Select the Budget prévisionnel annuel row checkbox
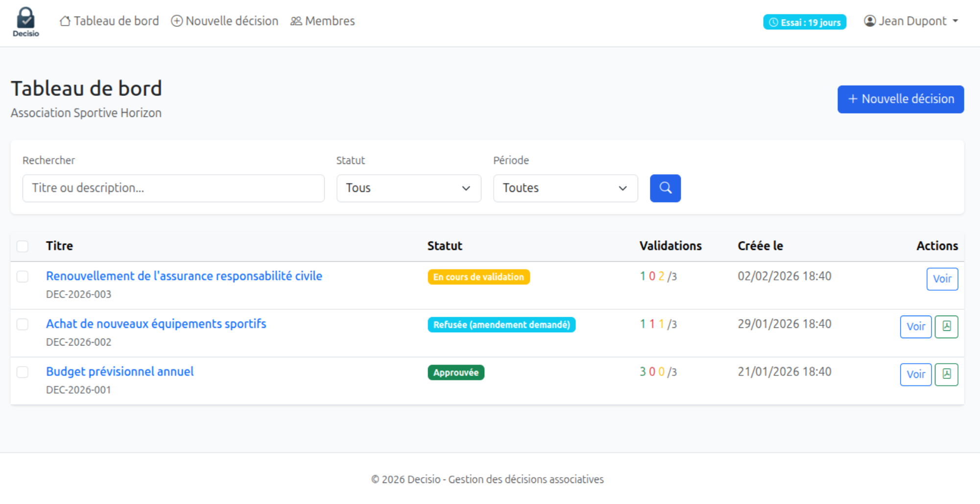980x504 pixels. [23, 372]
